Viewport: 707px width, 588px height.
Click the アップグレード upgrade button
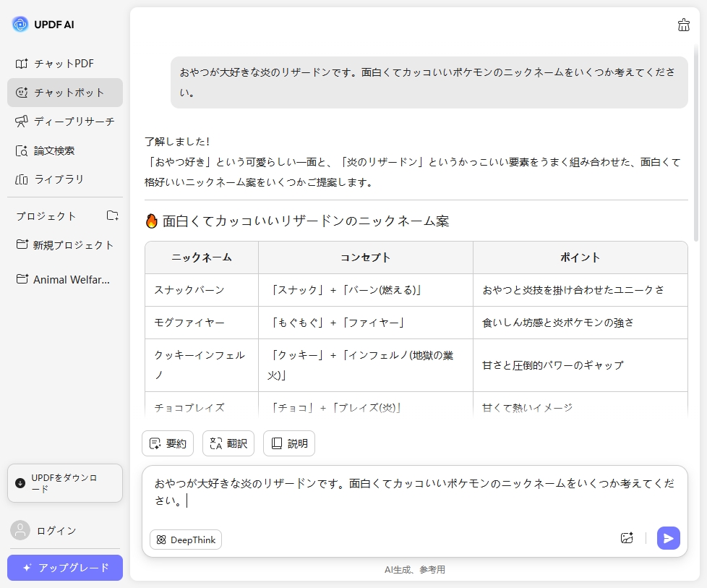[x=65, y=568]
